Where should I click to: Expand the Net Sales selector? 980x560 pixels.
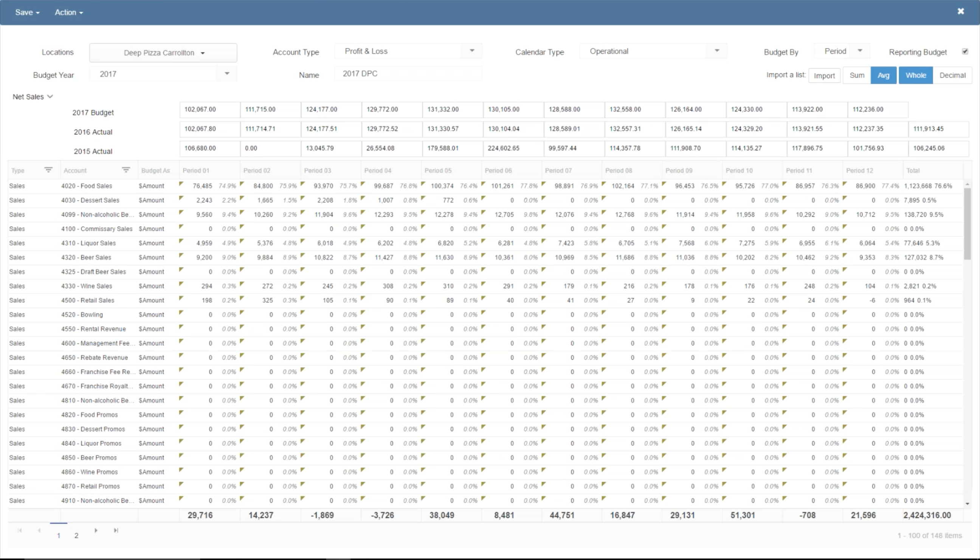click(x=33, y=96)
